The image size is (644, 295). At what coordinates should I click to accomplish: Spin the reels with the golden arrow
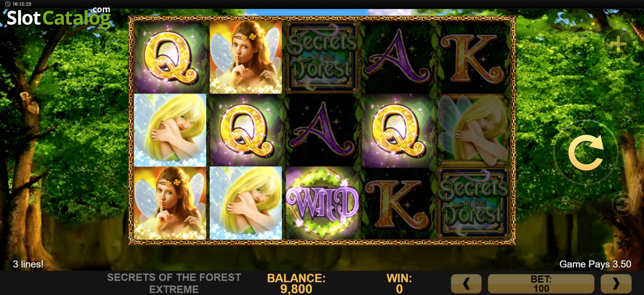point(586,153)
